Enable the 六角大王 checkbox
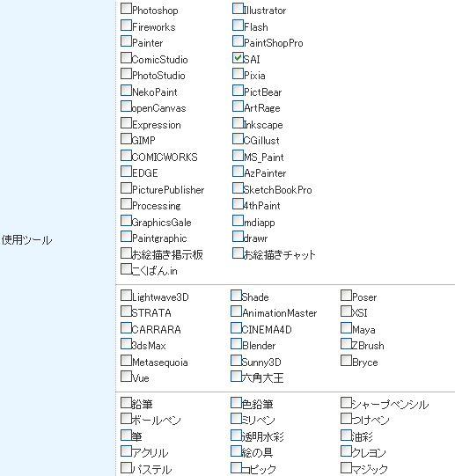The image size is (455, 476). coord(236,376)
